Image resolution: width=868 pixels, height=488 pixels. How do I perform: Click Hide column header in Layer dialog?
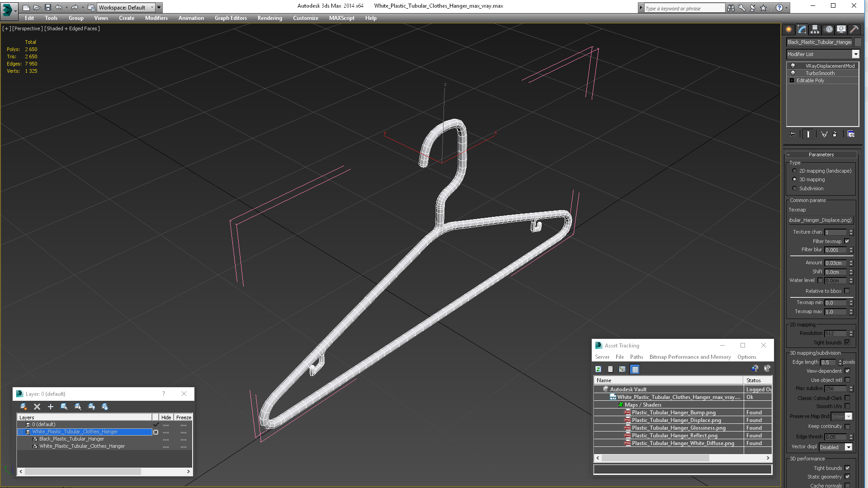(166, 418)
